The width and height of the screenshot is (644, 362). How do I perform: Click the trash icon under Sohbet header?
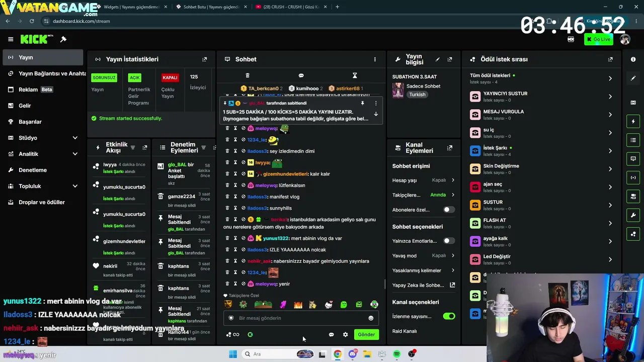[247, 75]
